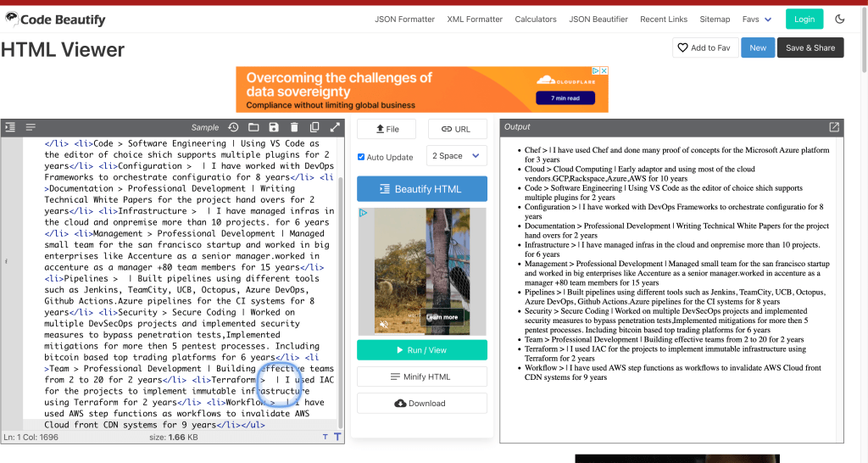Toggle word wrap lines icon in the editor toolbar

pos(31,127)
